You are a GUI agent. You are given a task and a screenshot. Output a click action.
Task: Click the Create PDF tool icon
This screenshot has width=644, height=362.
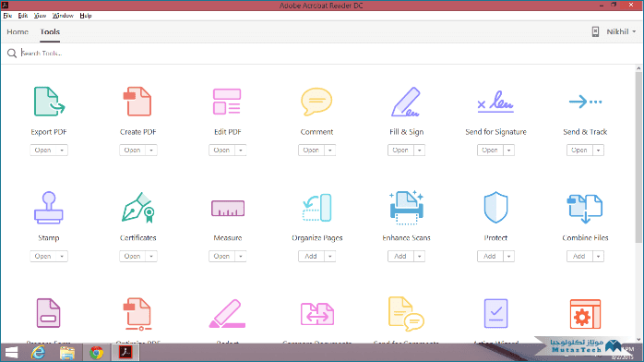click(138, 102)
